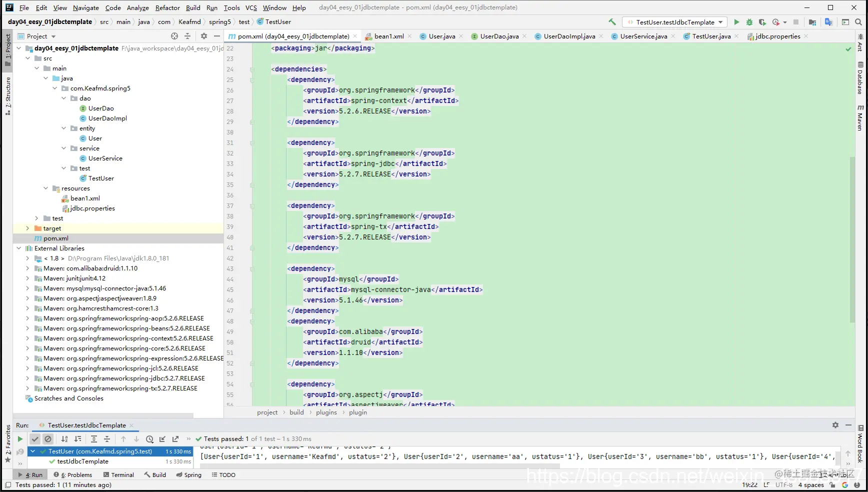Toggle the Word Book side panel
868x492 pixels.
[x=860, y=444]
